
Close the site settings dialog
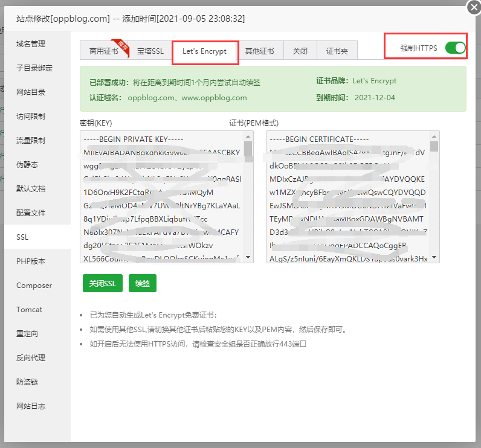(x=474, y=7)
